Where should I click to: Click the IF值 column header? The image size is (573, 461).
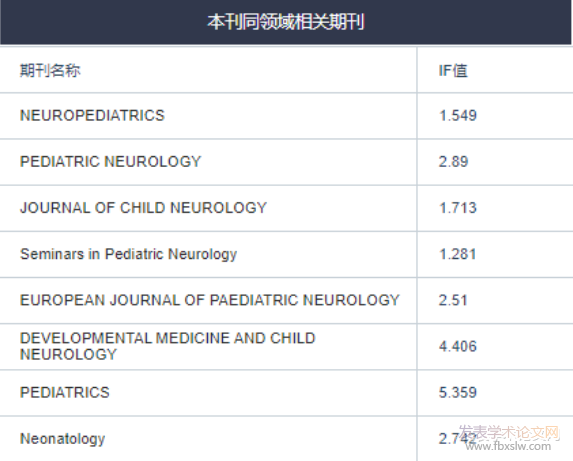(453, 70)
